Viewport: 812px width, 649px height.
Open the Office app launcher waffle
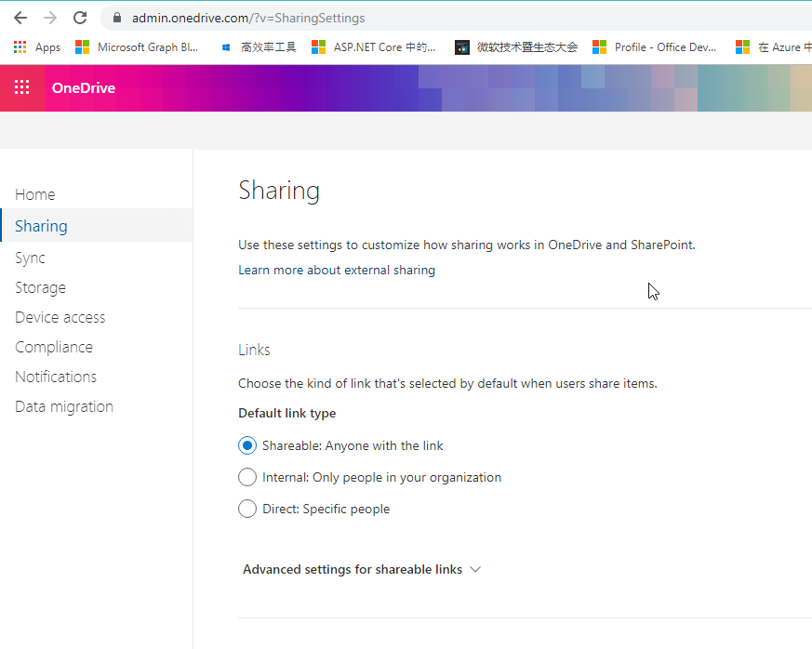(x=21, y=87)
